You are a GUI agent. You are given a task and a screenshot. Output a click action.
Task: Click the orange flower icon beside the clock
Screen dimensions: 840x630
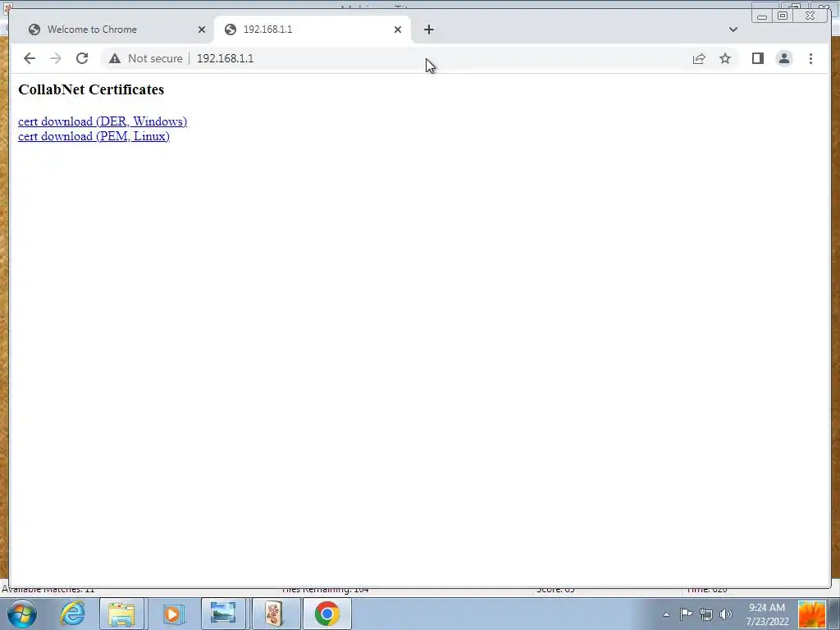click(x=812, y=614)
